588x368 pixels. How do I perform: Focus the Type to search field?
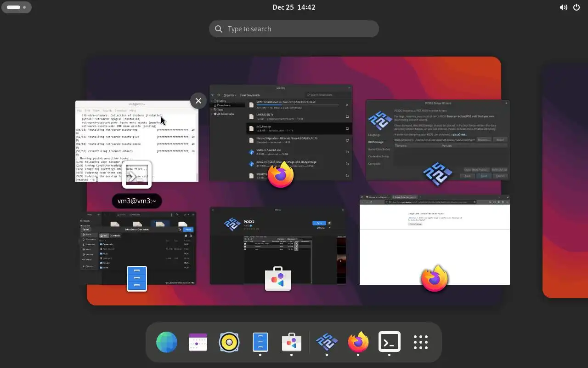point(294,29)
